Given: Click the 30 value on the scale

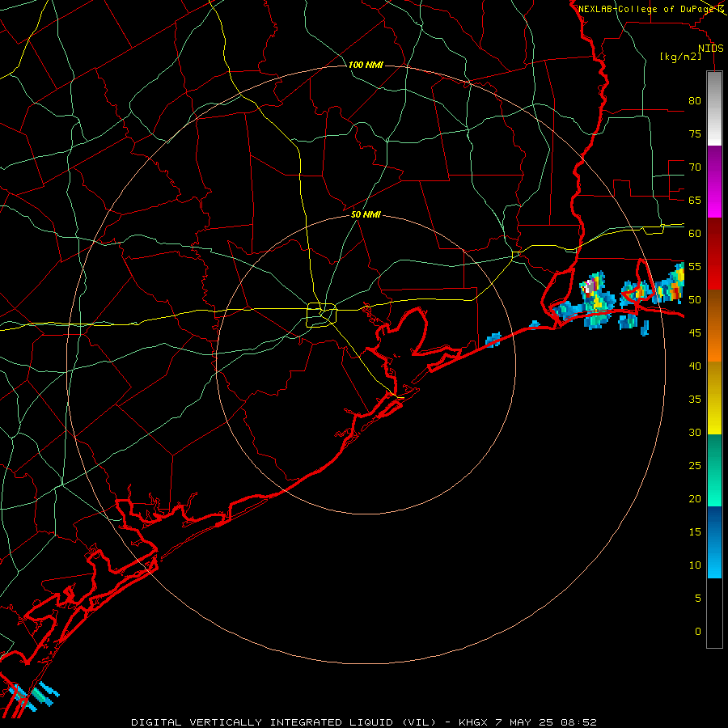Looking at the screenshot, I should click(695, 432).
